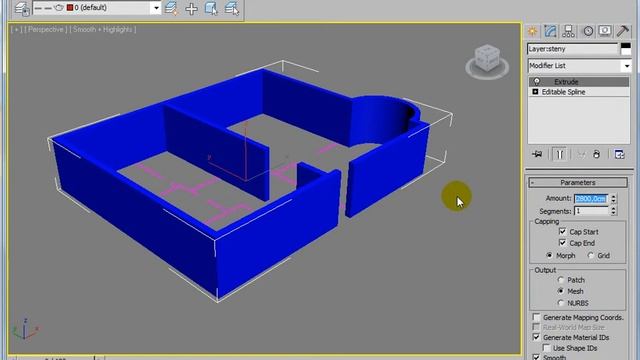
Task: Switch to the Utilities hammer tab
Action: click(x=623, y=31)
